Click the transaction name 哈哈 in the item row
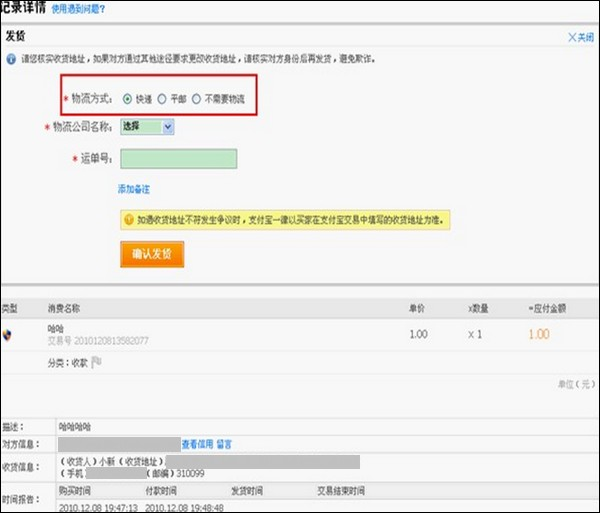The width and height of the screenshot is (600, 513). tap(56, 328)
